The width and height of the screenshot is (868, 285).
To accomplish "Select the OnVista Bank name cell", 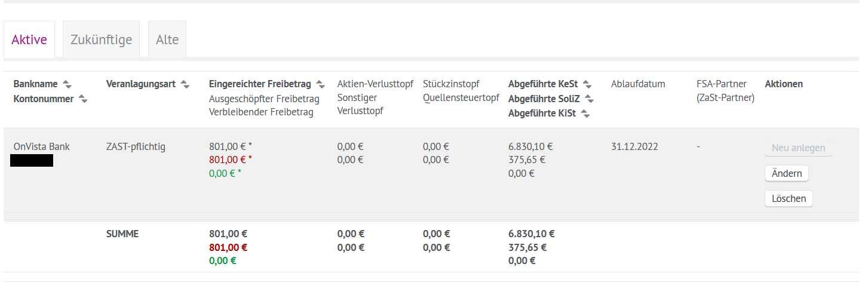I will coord(41,146).
